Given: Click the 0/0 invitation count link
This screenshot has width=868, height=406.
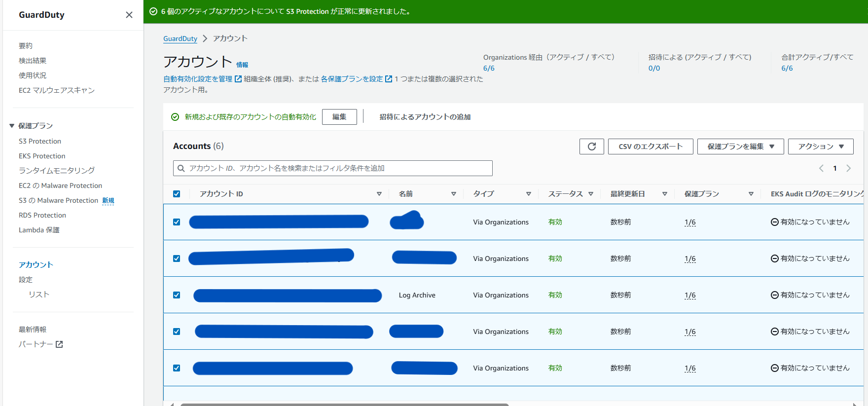Looking at the screenshot, I should [x=654, y=68].
